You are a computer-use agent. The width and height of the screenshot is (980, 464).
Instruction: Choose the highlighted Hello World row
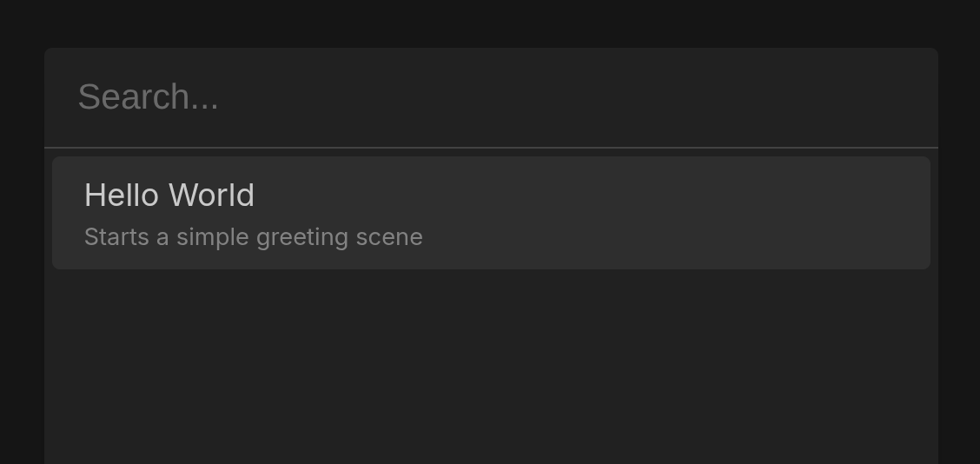coord(491,213)
